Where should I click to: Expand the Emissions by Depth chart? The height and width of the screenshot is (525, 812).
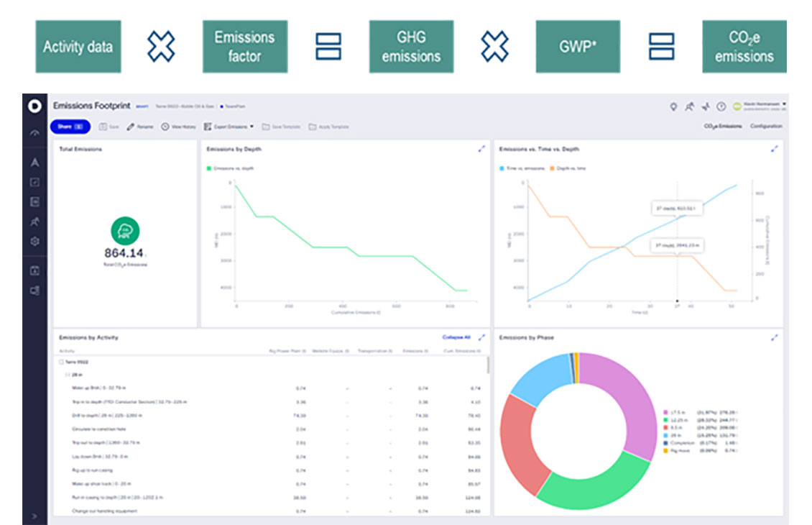click(x=481, y=149)
